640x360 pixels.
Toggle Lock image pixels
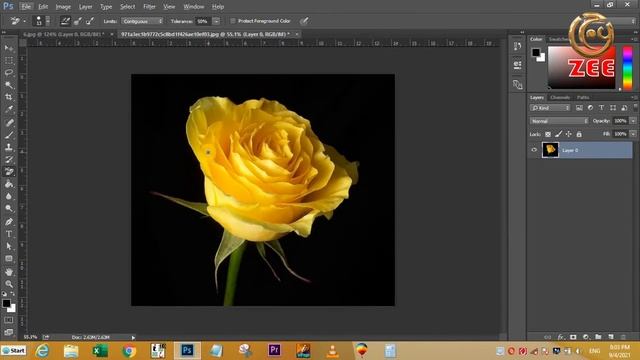558,134
